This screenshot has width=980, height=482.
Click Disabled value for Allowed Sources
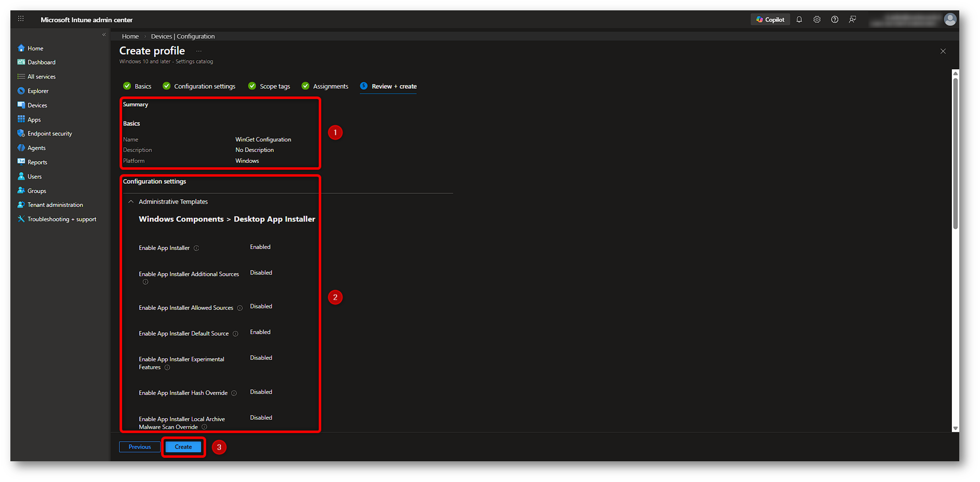(x=261, y=306)
